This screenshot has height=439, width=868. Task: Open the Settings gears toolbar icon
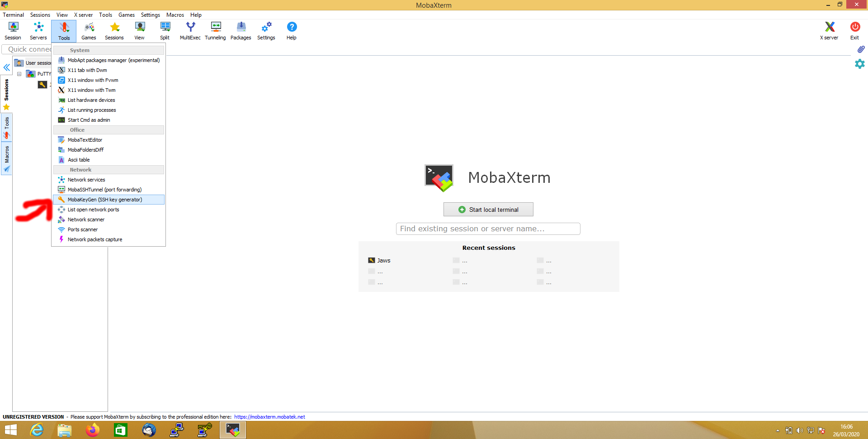(x=266, y=31)
